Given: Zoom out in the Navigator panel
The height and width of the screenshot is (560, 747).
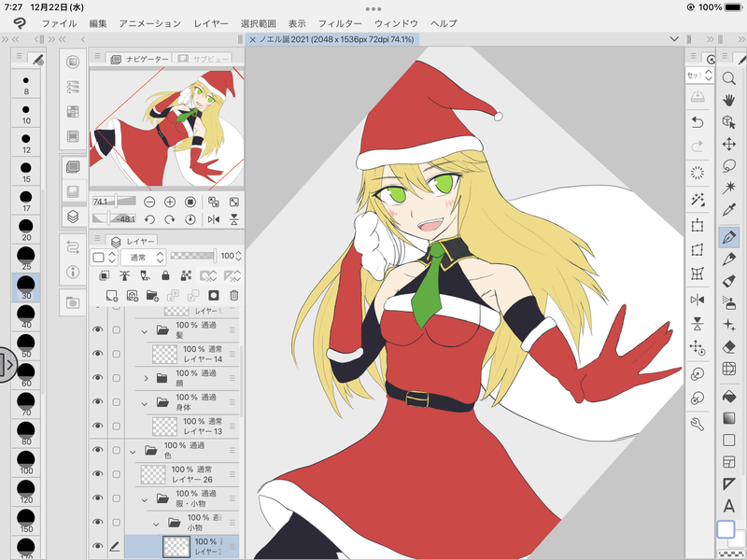Looking at the screenshot, I should pyautogui.click(x=149, y=203).
